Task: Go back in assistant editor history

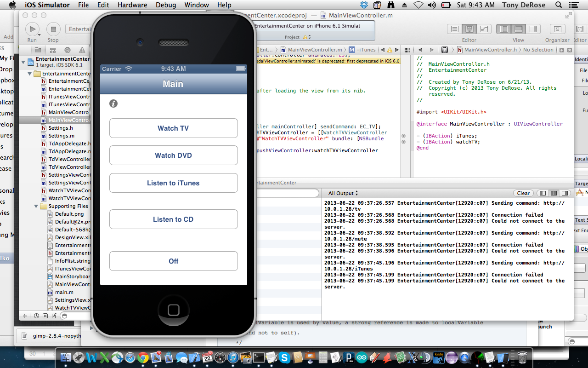Action: (x=420, y=50)
